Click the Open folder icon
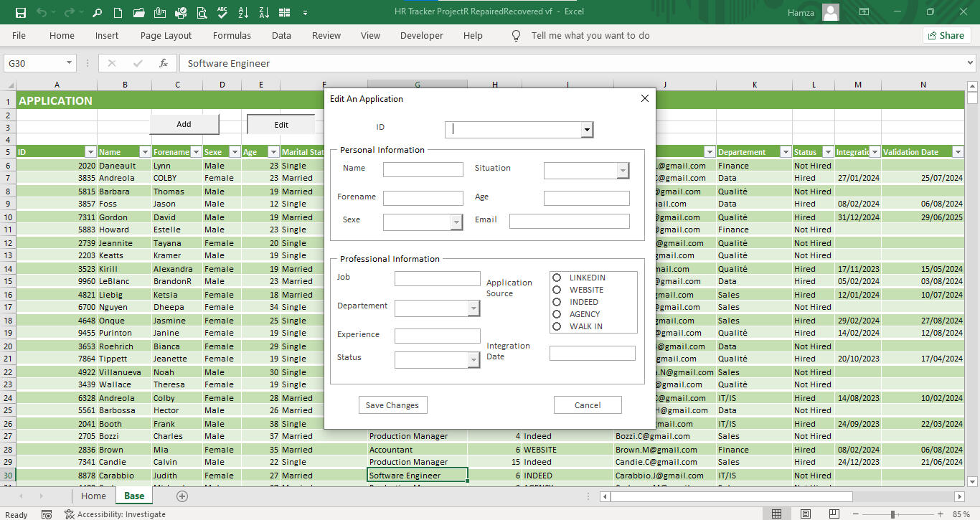 pyautogui.click(x=139, y=12)
